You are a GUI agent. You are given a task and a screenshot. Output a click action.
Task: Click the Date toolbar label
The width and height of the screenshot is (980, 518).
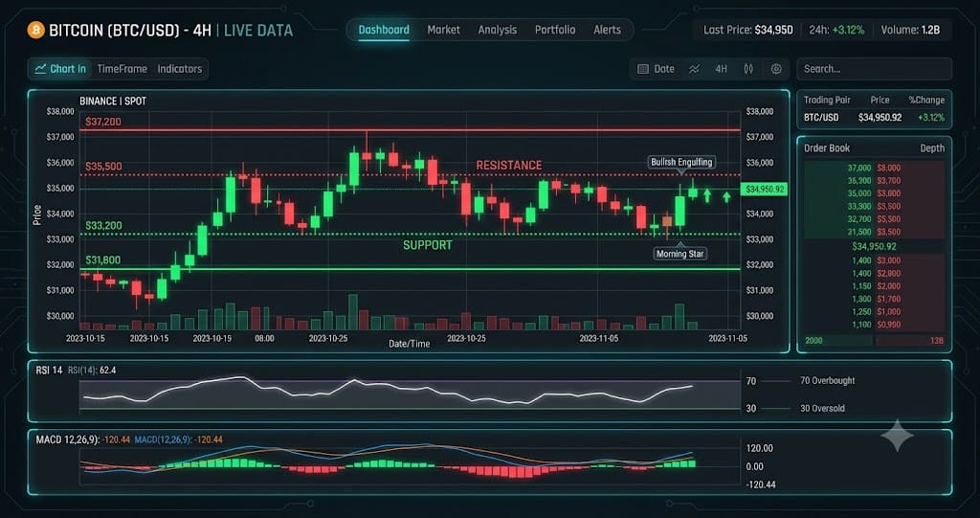[x=664, y=69]
